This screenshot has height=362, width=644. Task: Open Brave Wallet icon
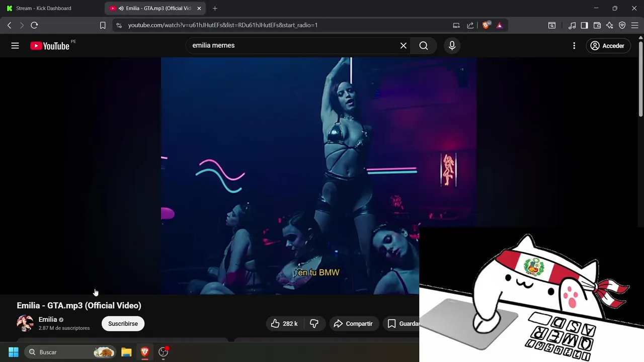(x=597, y=25)
